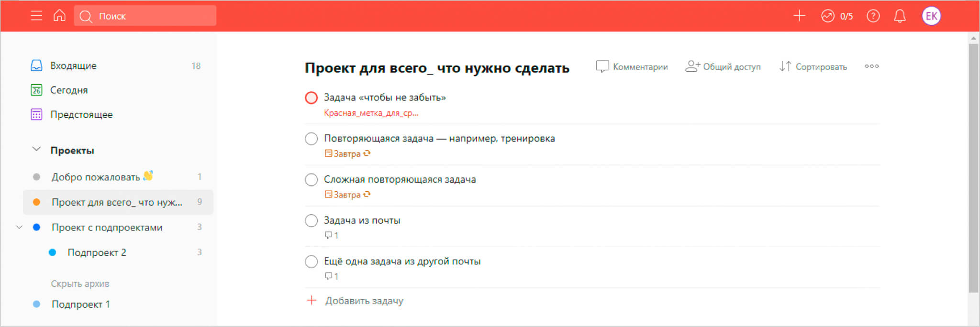
Task: Open project three-dots more menu
Action: (x=871, y=66)
